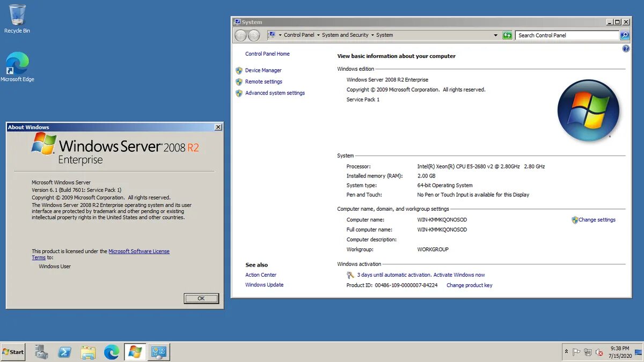Switch to About Windows taskbar button
The image size is (644, 362).
click(x=135, y=352)
